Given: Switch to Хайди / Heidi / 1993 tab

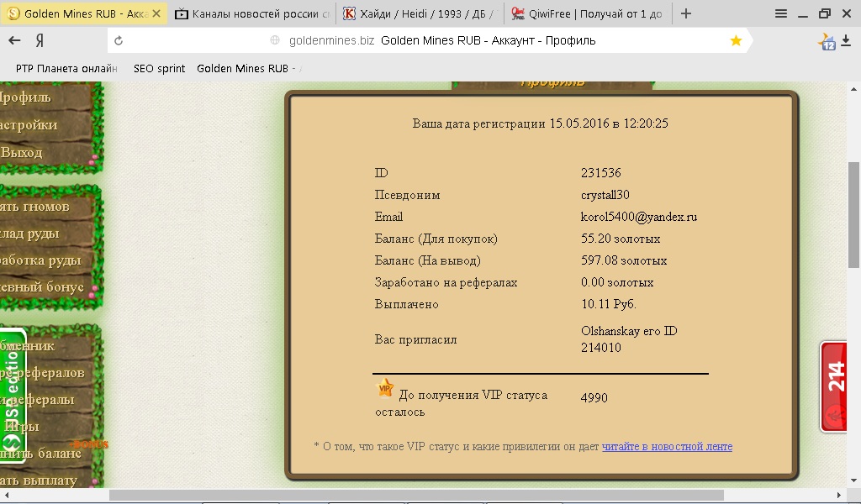Looking at the screenshot, I should tap(420, 13).
